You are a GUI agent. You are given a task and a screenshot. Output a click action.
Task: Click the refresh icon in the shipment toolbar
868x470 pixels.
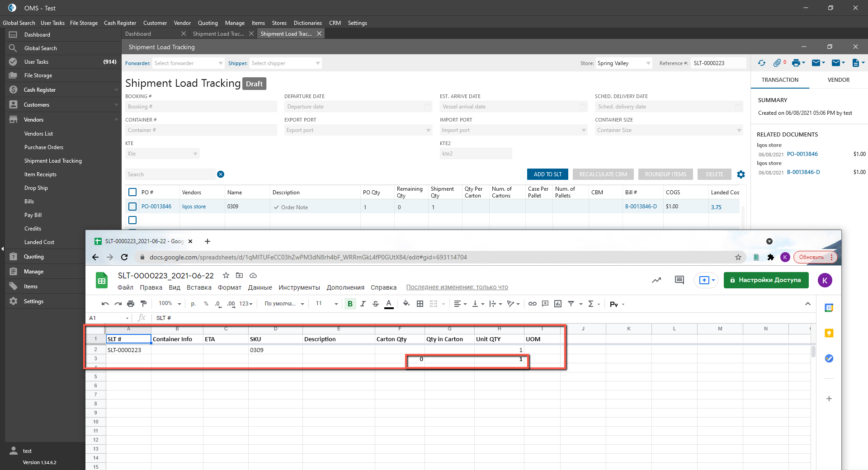pos(762,63)
